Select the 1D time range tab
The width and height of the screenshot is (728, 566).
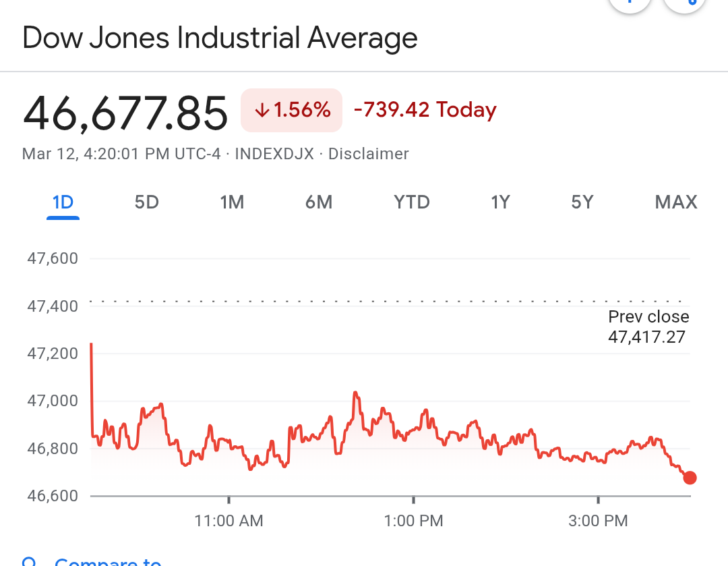tap(63, 202)
